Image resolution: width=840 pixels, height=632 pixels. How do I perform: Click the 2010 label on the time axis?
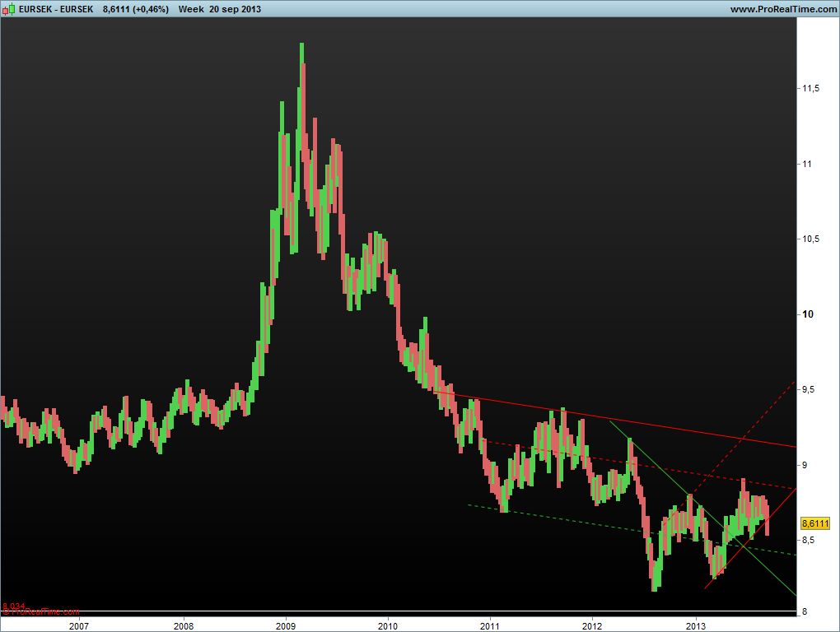pos(387,625)
